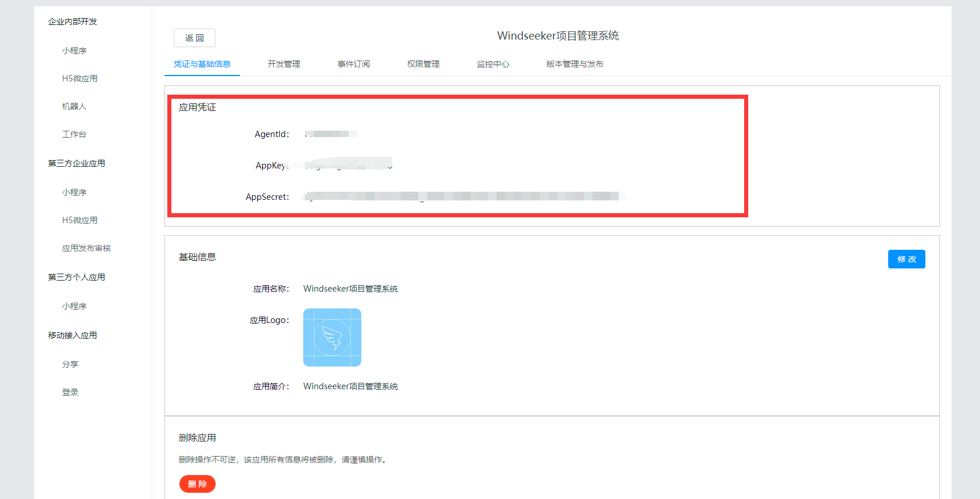Screen dimensions: 980x499
Task: Select H5微应用 under 企业内部开发
Action: click(x=80, y=78)
